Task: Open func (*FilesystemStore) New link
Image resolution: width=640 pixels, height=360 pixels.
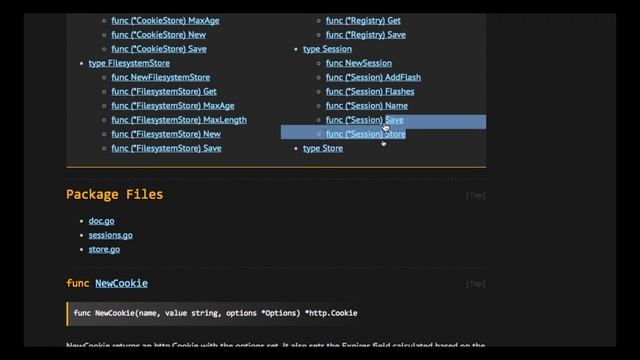Action: (166, 134)
